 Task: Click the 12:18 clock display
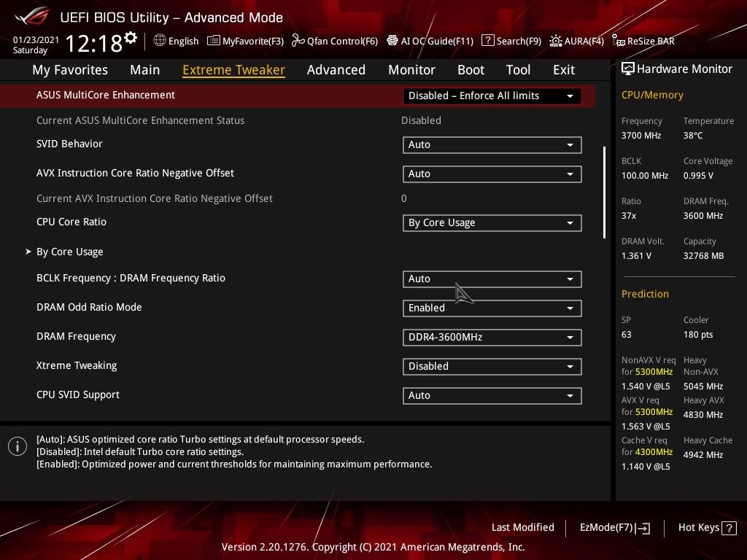(94, 43)
